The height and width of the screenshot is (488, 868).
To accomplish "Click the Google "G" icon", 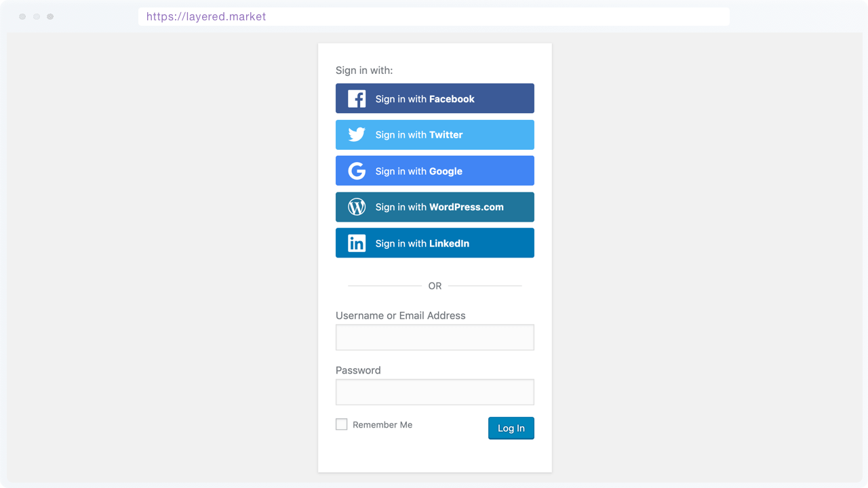I will tap(355, 170).
